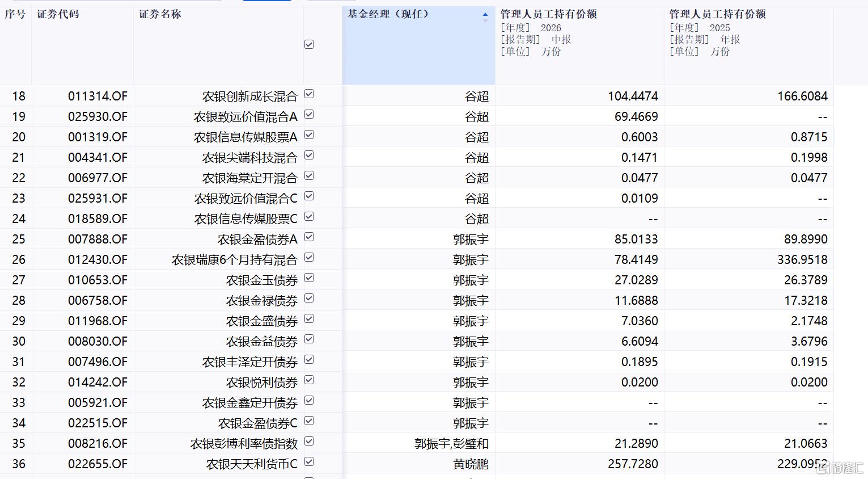Toggle the checkbox for 农银信息传媒股票A
The height and width of the screenshot is (479, 868).
309,135
